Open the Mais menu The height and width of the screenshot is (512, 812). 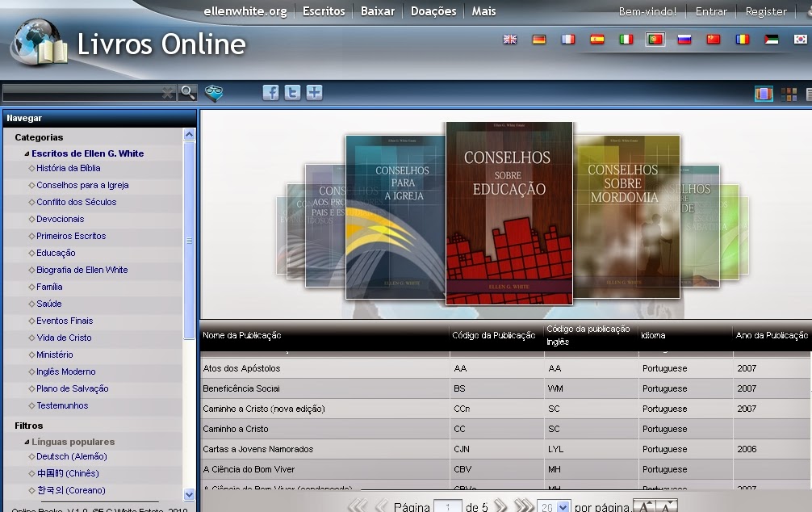(x=483, y=11)
